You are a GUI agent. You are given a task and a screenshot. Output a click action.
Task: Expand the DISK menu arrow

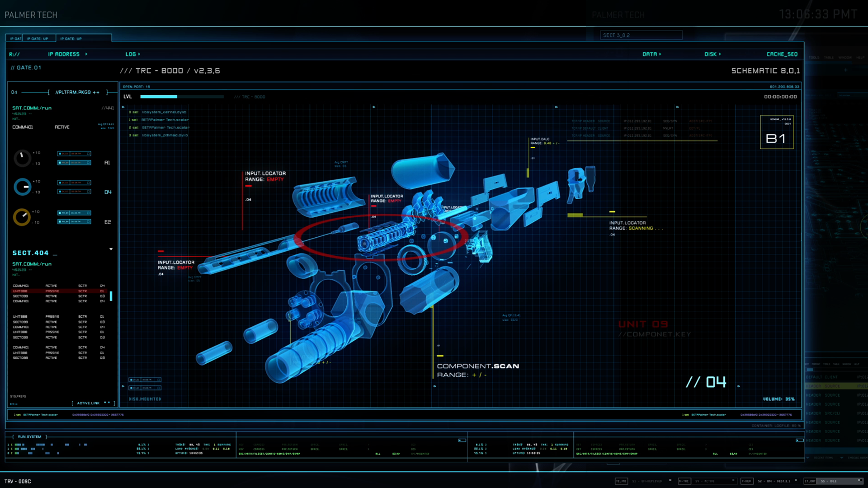(x=720, y=54)
